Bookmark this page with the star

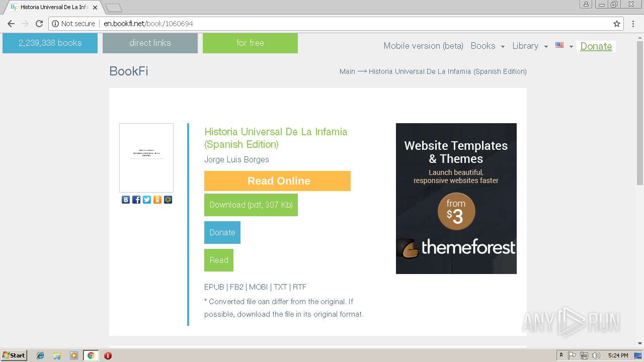(617, 24)
